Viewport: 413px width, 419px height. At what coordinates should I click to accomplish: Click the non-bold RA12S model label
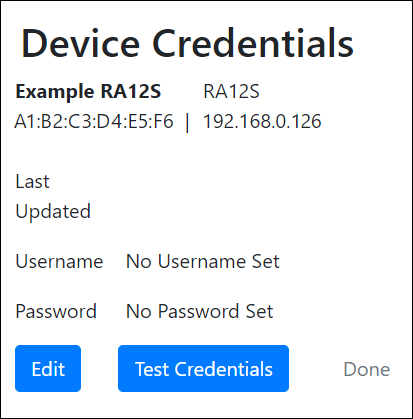[231, 91]
